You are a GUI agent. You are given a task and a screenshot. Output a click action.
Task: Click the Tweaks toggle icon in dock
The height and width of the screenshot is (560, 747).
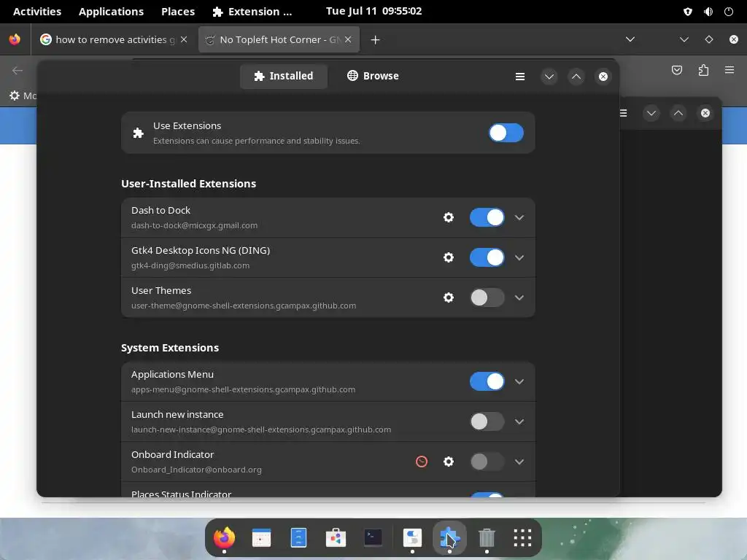412,537
